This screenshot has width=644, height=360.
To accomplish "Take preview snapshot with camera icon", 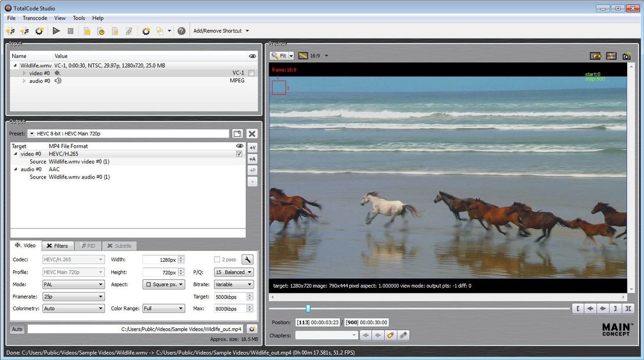I will click(626, 56).
